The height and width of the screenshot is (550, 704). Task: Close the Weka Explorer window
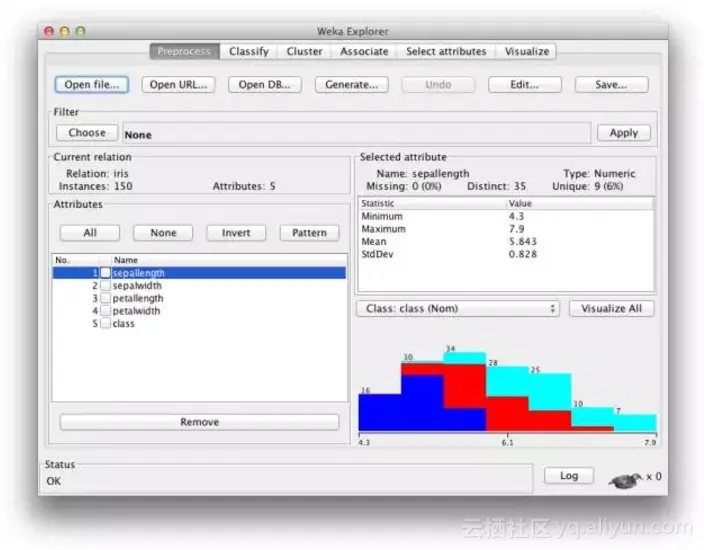click(49, 31)
